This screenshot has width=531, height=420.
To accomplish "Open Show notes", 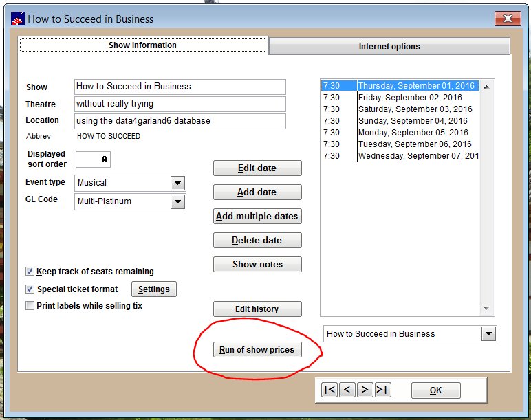I will [257, 264].
